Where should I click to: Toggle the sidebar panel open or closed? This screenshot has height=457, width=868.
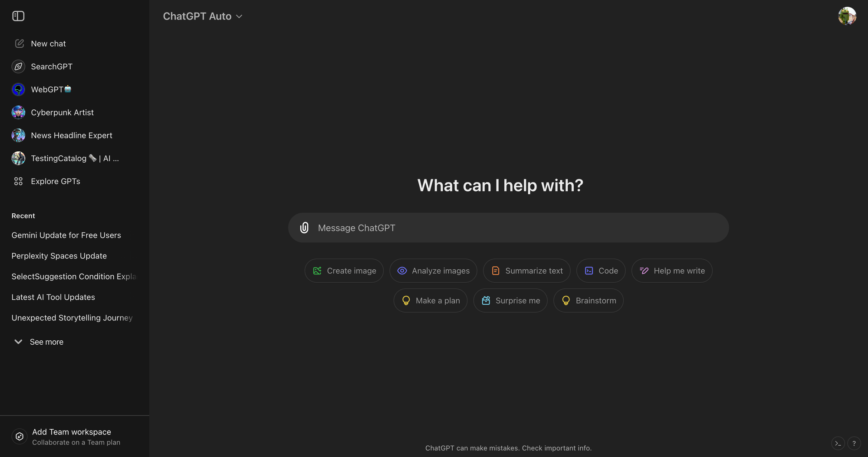[x=18, y=16]
